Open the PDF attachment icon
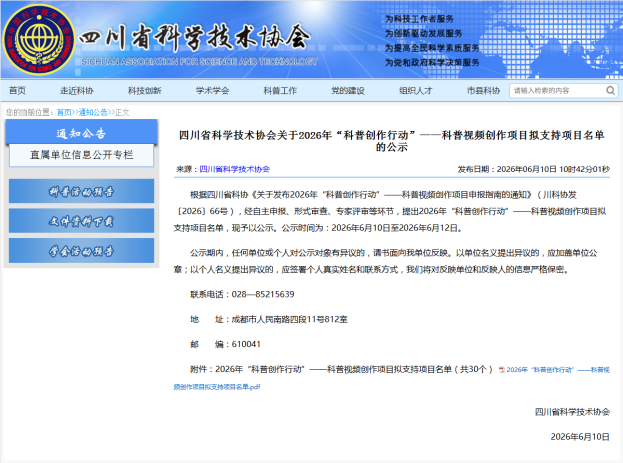The width and height of the screenshot is (623, 463). pos(502,370)
